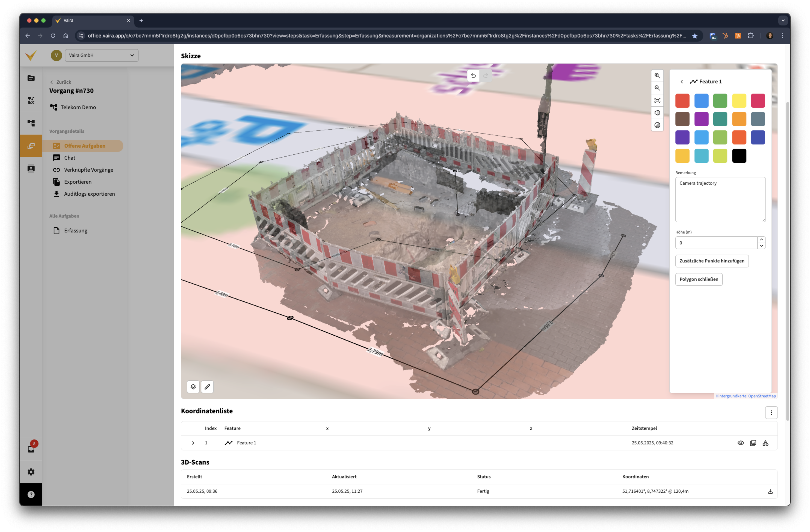Open the inbox with 8 notifications
Image resolution: width=810 pixels, height=532 pixels.
coord(31,449)
